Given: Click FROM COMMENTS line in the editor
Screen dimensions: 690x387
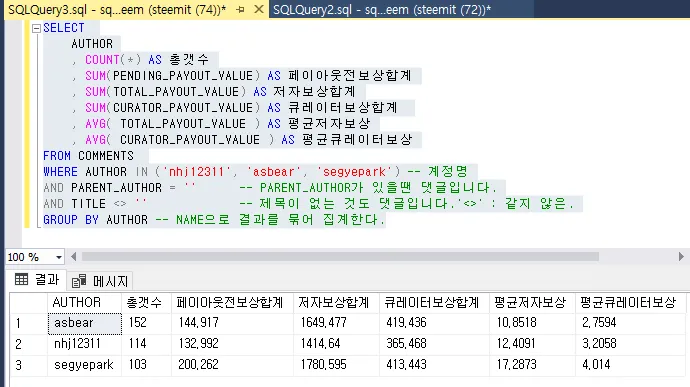Looking at the screenshot, I should [88, 156].
